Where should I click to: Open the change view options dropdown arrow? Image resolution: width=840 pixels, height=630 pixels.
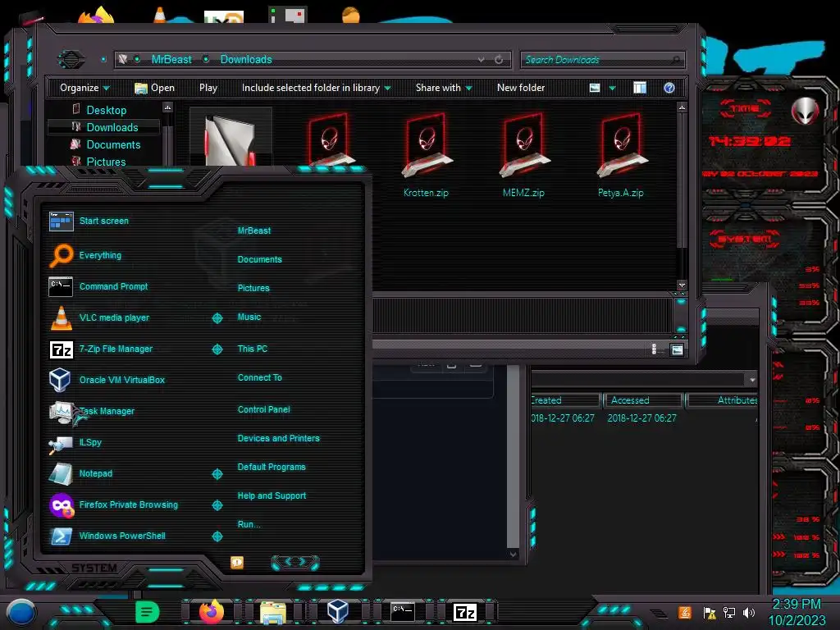(612, 88)
